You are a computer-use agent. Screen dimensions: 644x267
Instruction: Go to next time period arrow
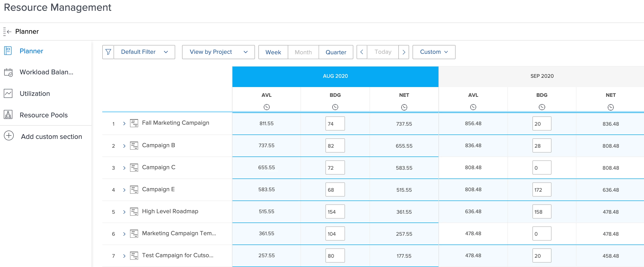coord(403,52)
